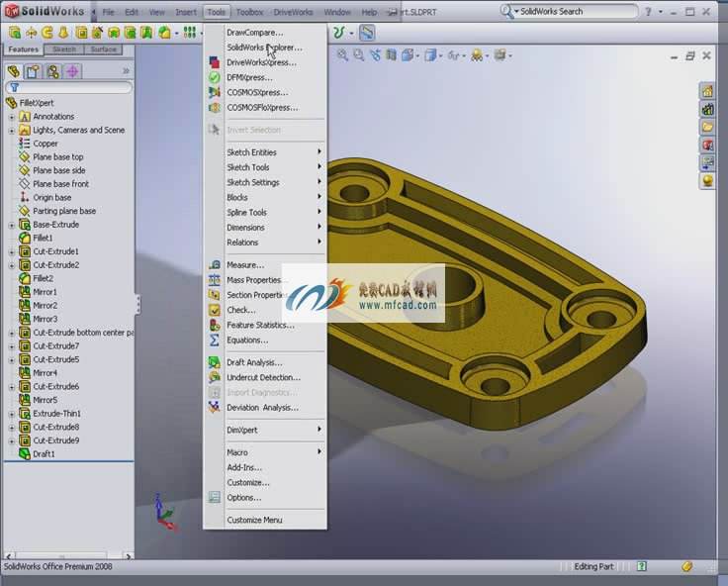Expand the Relations submenu
728x586 pixels.
tap(265, 243)
